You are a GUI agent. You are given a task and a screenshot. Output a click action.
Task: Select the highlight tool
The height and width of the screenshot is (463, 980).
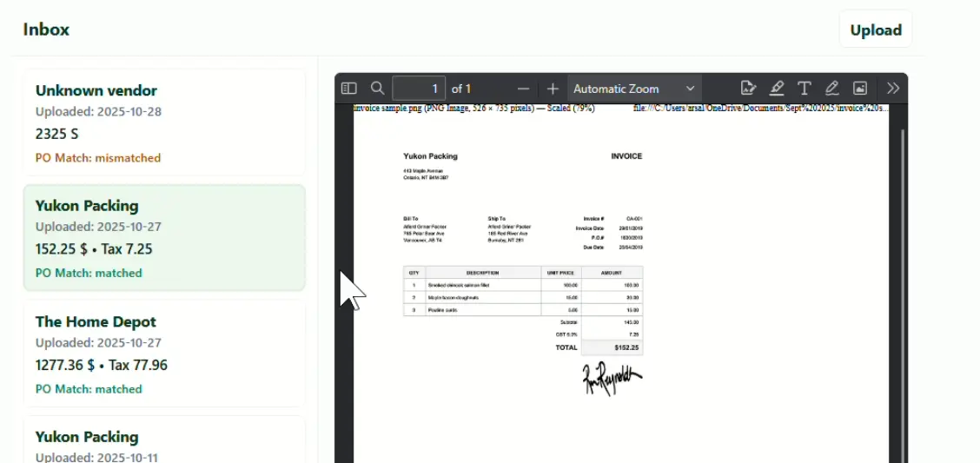click(x=776, y=88)
